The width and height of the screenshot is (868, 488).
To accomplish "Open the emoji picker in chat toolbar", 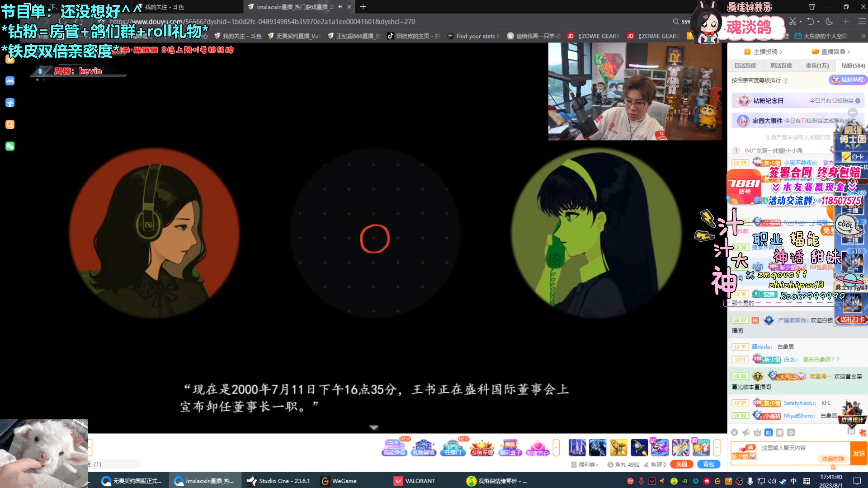I will tap(735, 432).
